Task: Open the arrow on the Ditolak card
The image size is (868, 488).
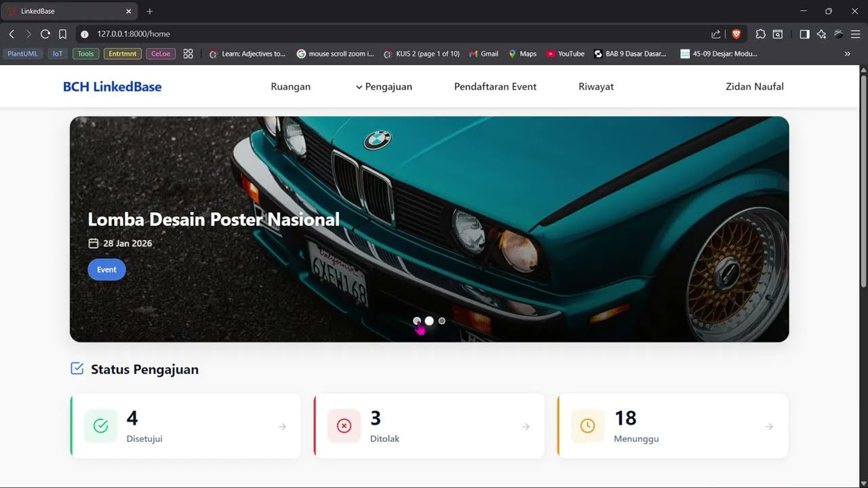Action: 526,426
